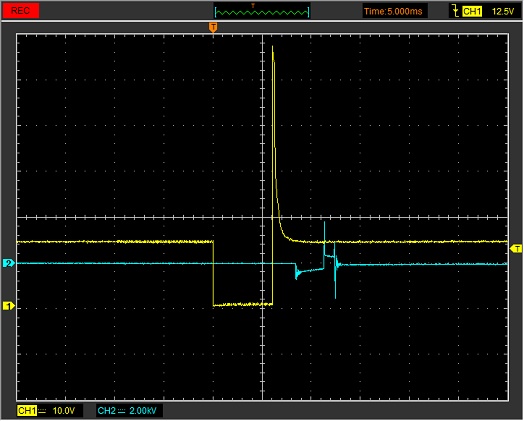The image size is (524, 421).
Task: Click the red REC indicator
Action: coord(21,11)
